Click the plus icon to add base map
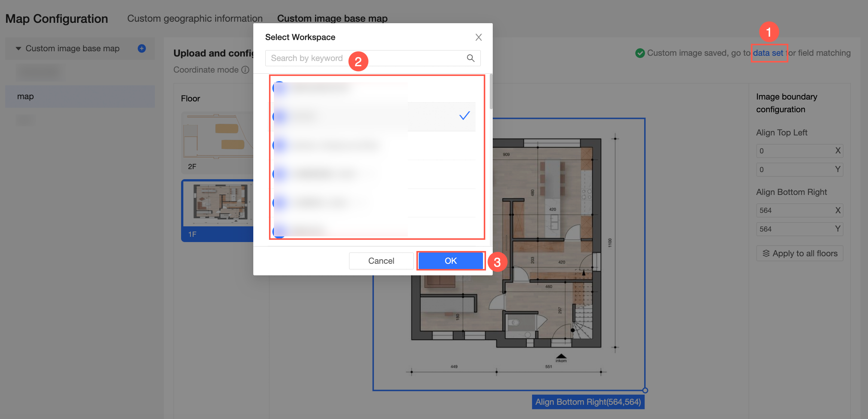Viewport: 868px width, 419px height. click(x=142, y=48)
